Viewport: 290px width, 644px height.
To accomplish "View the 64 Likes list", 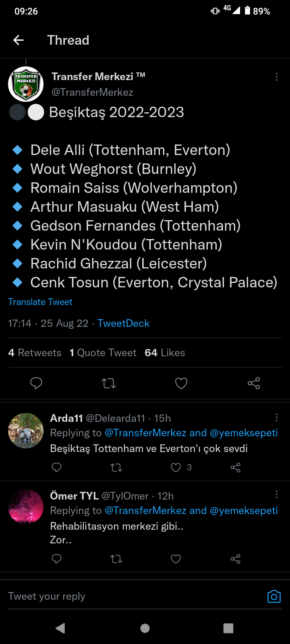I will click(165, 353).
